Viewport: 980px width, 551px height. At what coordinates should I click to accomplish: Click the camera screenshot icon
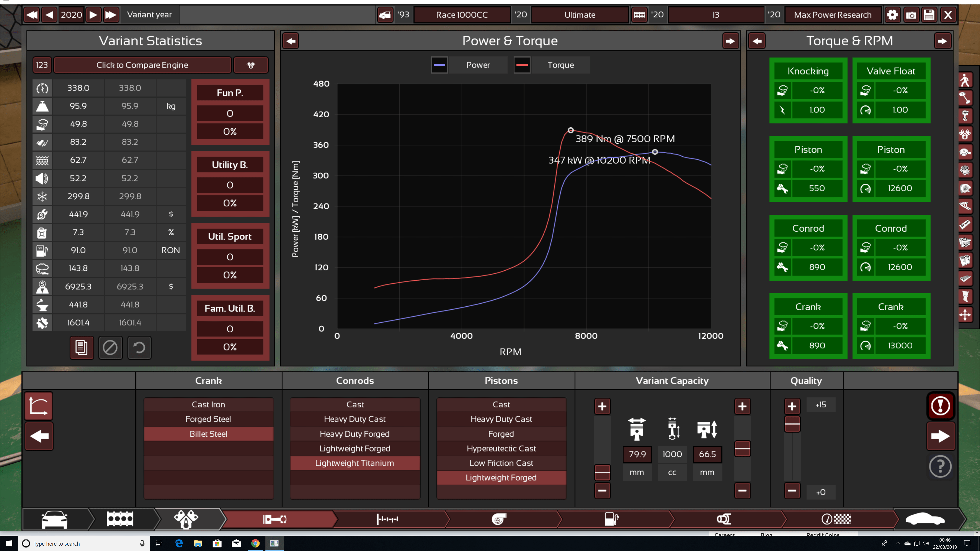point(911,15)
